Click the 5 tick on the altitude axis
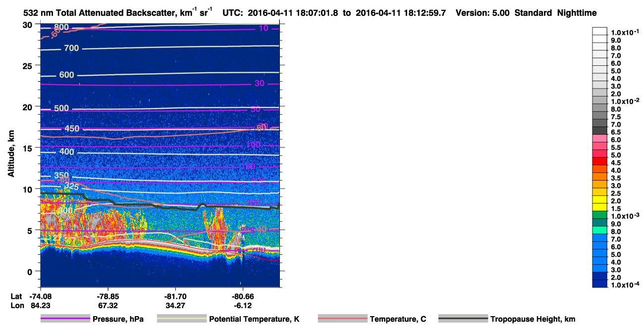The width and height of the screenshot is (644, 330). coord(31,230)
